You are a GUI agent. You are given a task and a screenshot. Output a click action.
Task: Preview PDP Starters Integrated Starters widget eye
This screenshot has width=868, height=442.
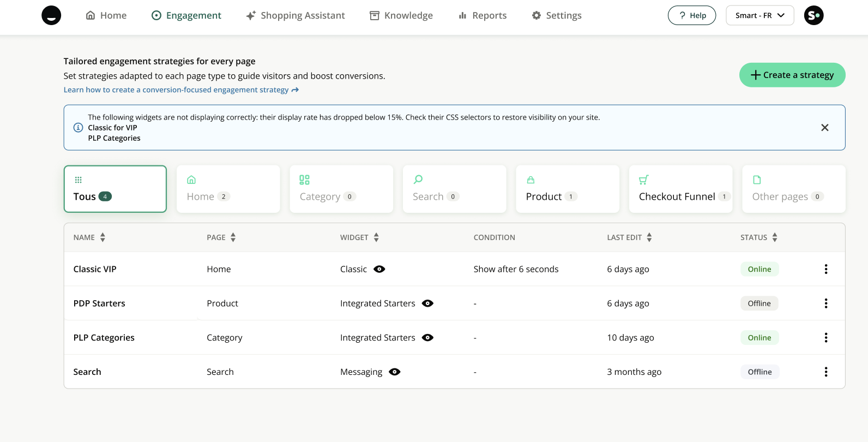[x=427, y=303]
